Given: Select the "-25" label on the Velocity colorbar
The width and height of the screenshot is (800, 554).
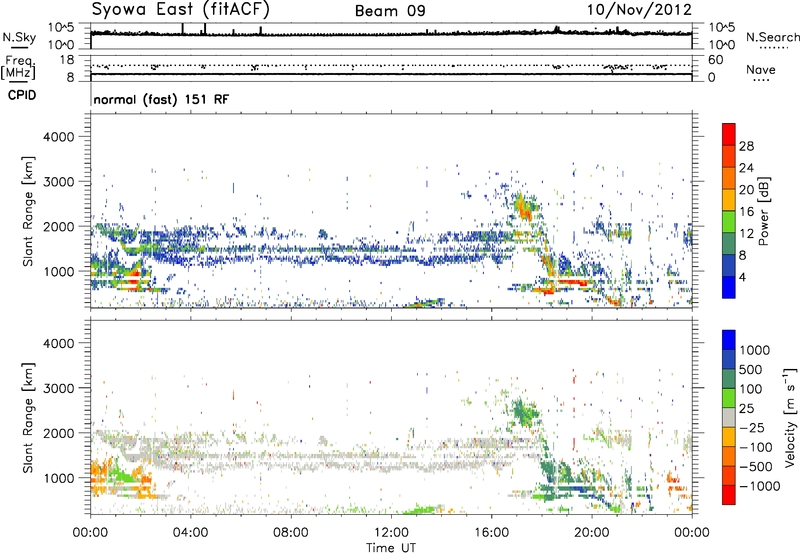Looking at the screenshot, I should click(x=752, y=427).
